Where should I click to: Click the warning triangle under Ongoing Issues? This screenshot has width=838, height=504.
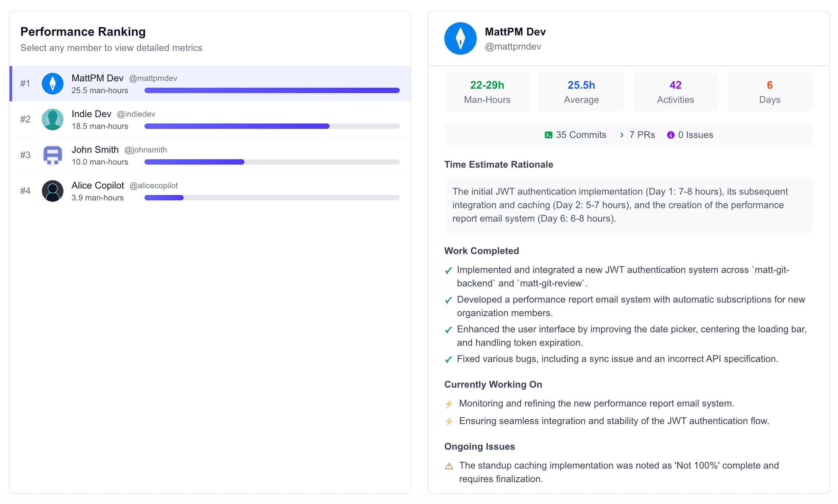(449, 466)
